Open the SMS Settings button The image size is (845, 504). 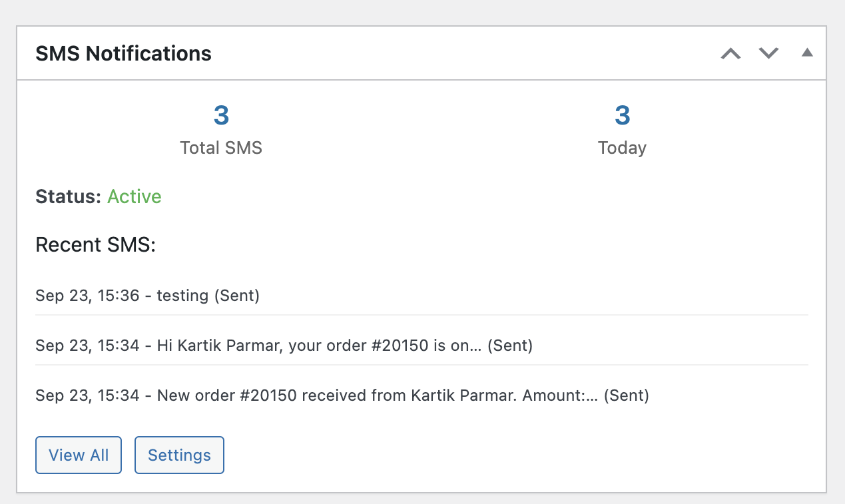(x=179, y=455)
